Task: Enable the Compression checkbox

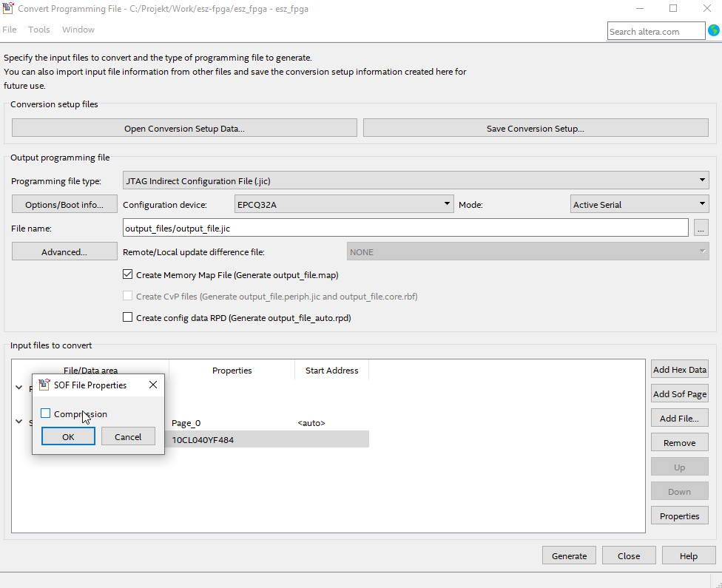Action: tap(45, 413)
